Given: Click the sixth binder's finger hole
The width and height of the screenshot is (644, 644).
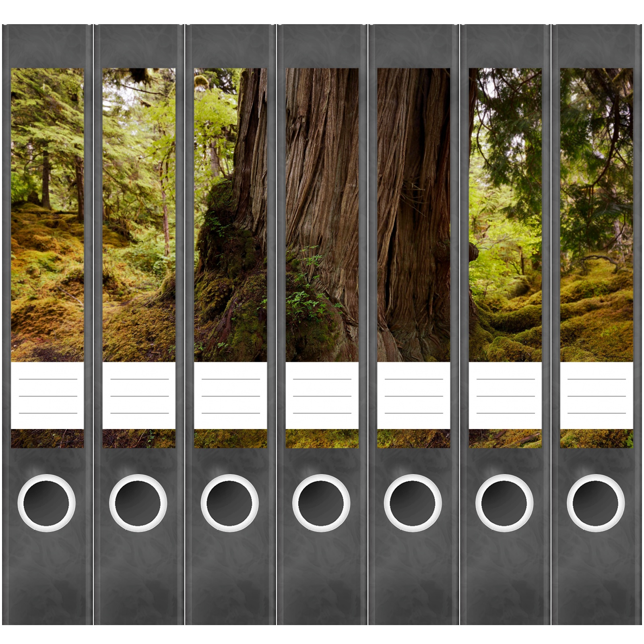Looking at the screenshot, I should [x=504, y=503].
